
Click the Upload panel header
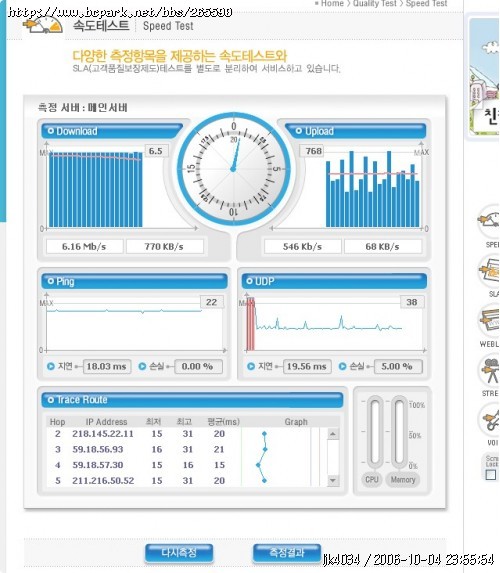click(356, 131)
